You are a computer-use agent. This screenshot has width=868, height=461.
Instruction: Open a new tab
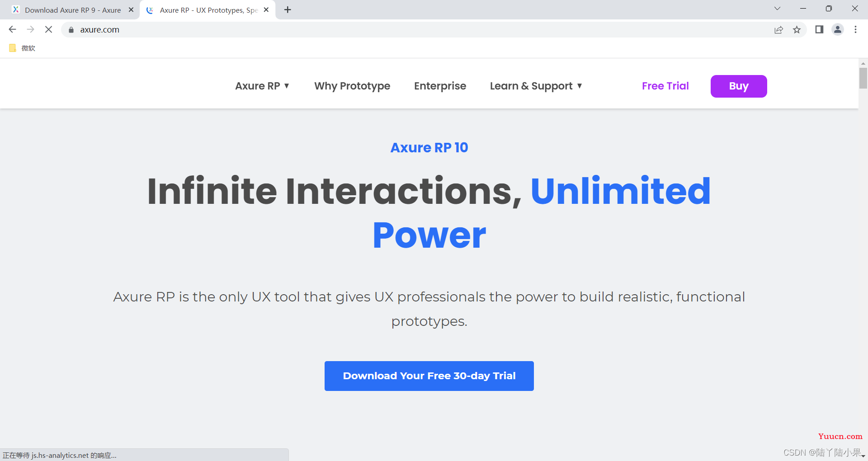tap(288, 9)
